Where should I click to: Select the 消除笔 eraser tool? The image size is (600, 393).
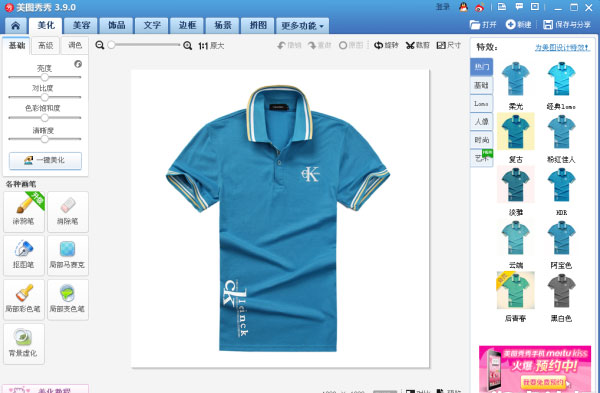tap(68, 212)
